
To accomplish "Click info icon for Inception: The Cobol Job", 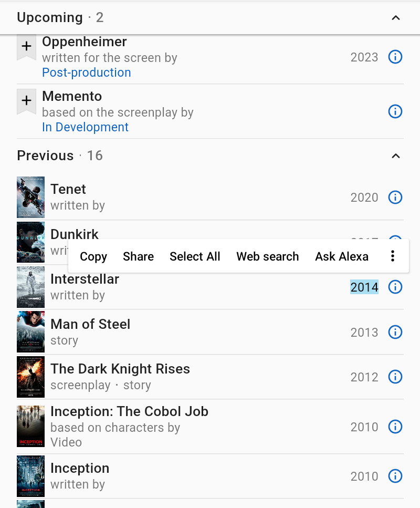I will point(395,427).
